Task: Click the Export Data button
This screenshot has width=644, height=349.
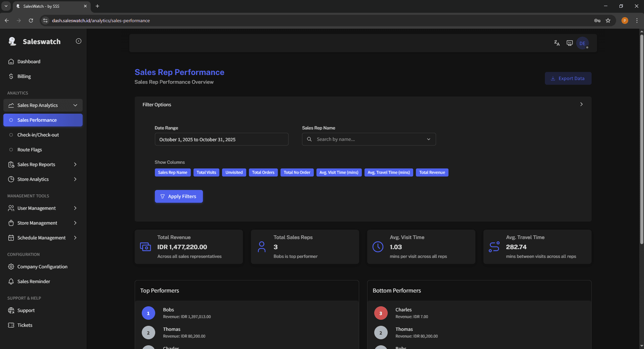Action: 568,78
